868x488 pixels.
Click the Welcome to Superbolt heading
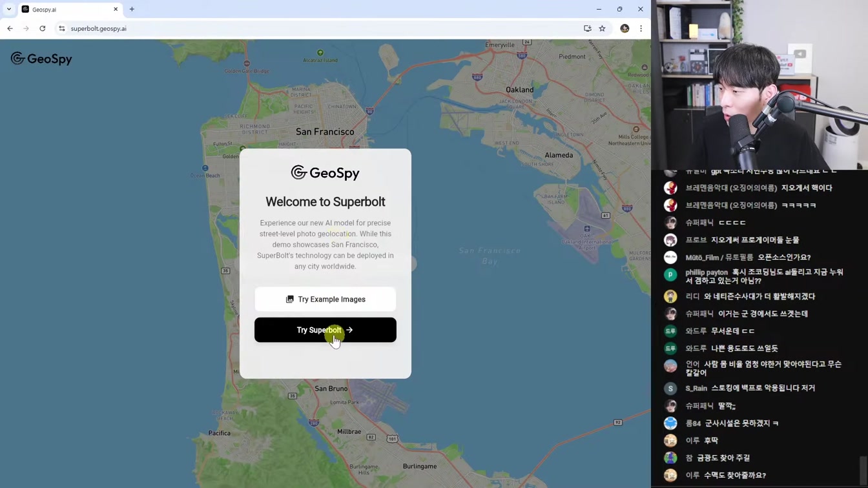point(325,202)
